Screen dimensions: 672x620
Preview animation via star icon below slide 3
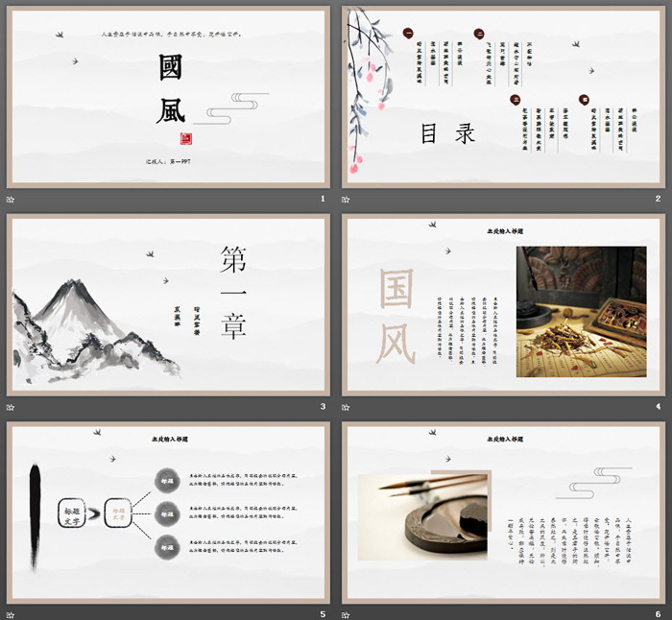[11, 407]
